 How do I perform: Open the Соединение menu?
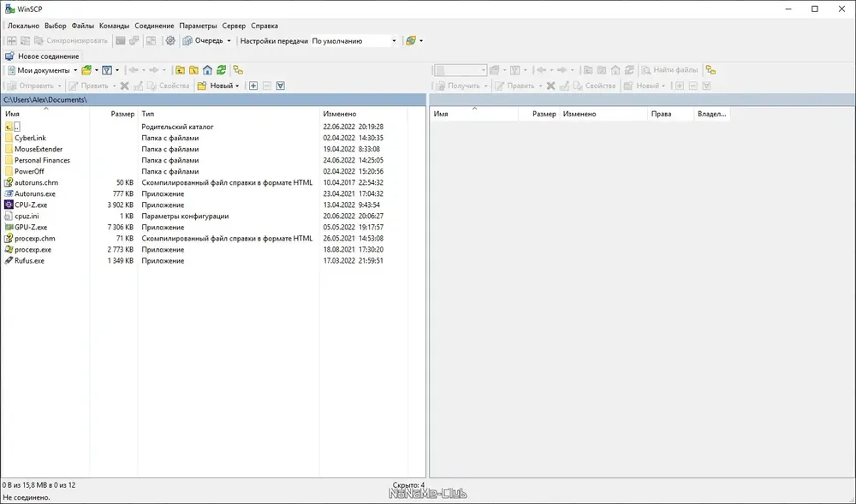154,26
